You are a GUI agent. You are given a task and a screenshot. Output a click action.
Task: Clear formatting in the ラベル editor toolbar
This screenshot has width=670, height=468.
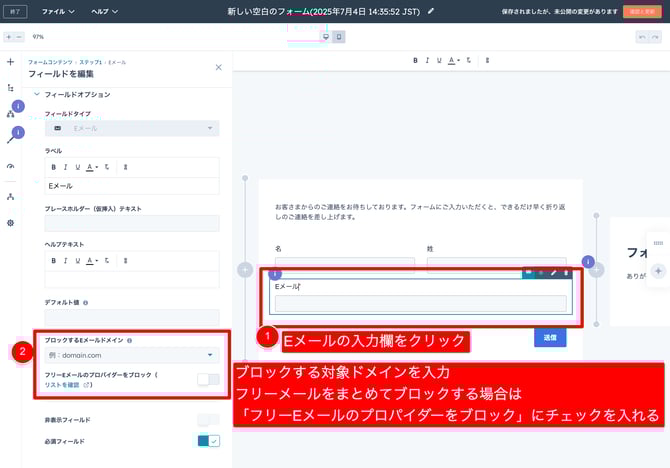coord(107,167)
